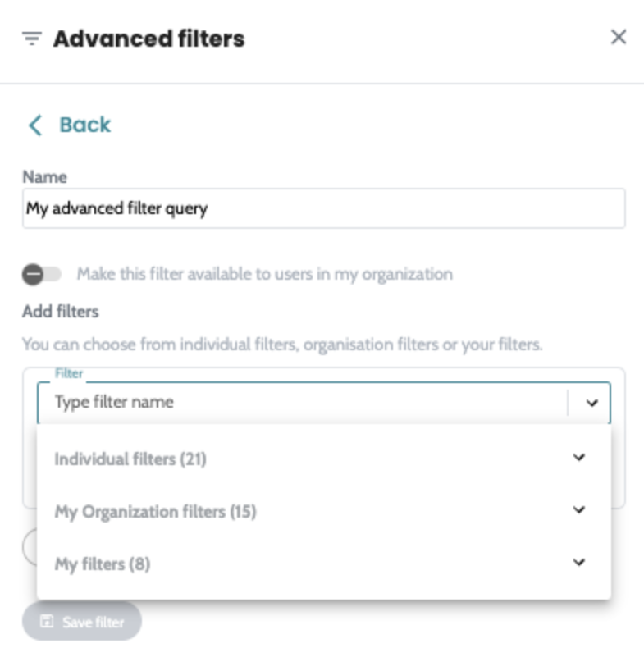The width and height of the screenshot is (644, 648).
Task: Click the floppy disk save icon
Action: coord(47,622)
